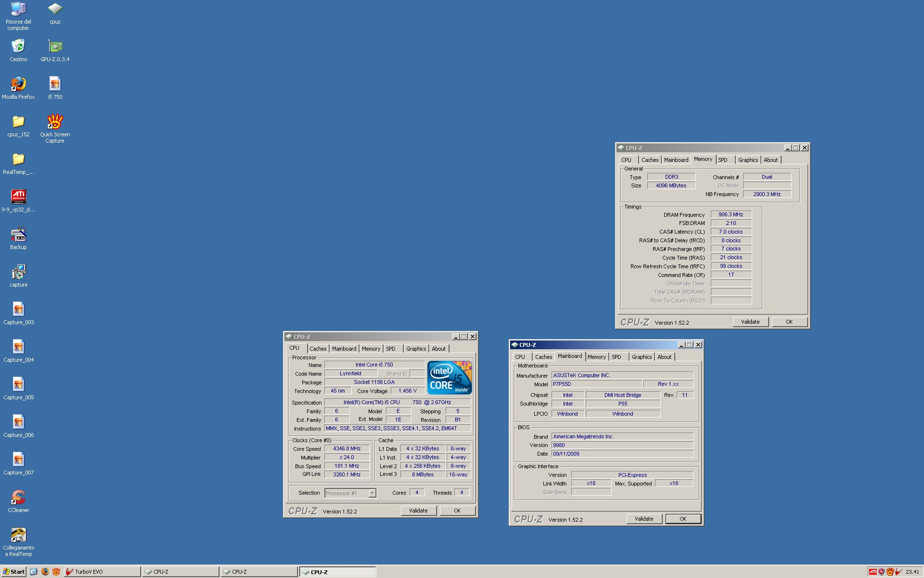Image resolution: width=924 pixels, height=578 pixels.
Task: Click the system tray clock 23.41
Action: point(912,572)
